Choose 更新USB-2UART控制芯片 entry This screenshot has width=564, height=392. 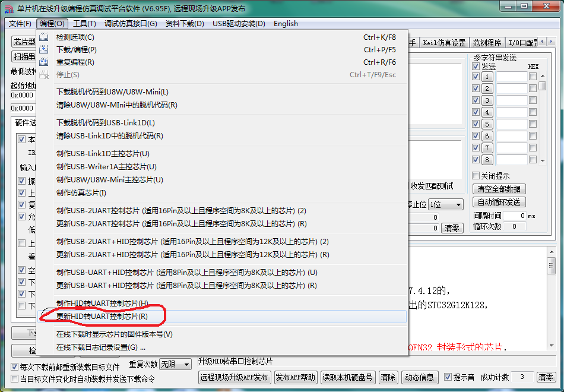point(222,224)
